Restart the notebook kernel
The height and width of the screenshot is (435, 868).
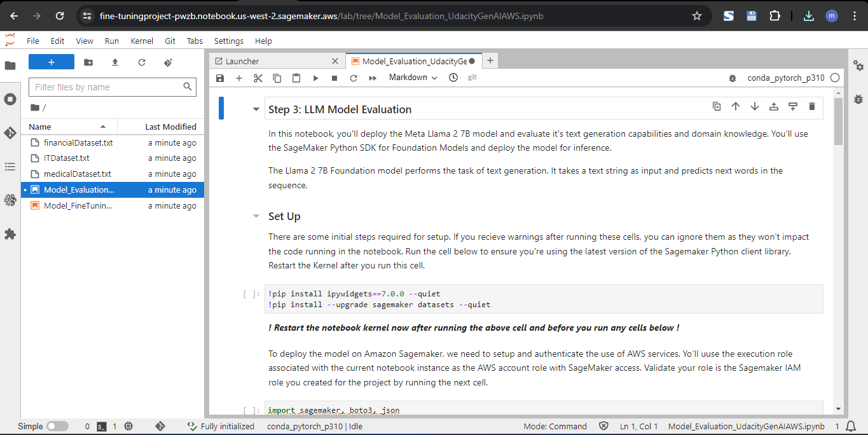tap(354, 78)
